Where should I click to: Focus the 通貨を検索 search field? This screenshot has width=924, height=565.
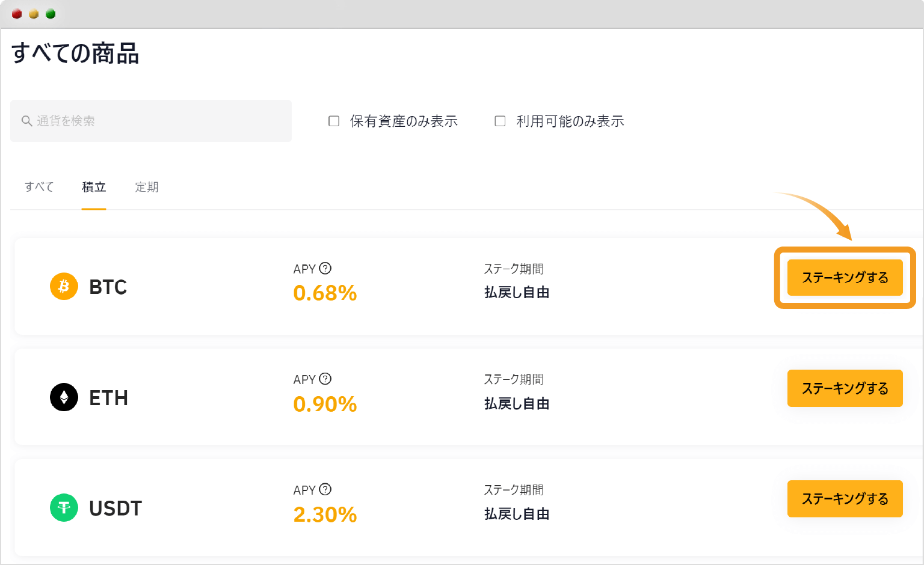151,121
